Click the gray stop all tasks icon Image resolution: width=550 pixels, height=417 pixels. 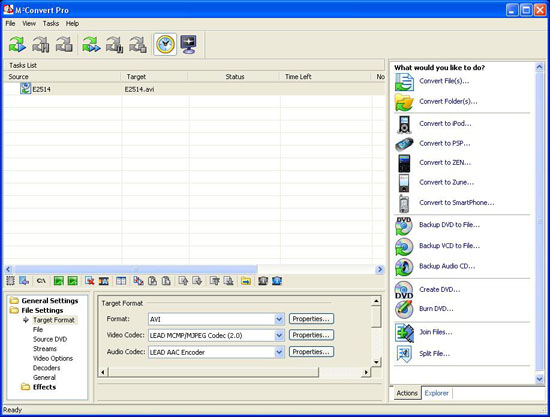[138, 45]
